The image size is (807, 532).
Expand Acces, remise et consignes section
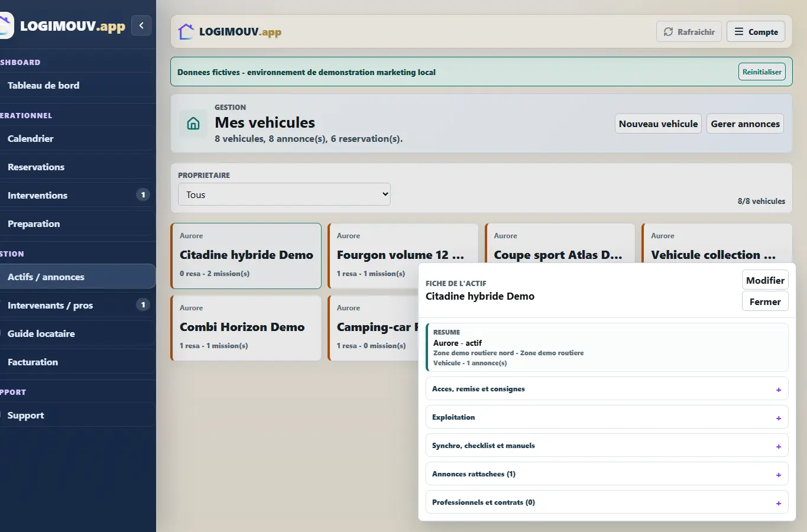tap(607, 389)
